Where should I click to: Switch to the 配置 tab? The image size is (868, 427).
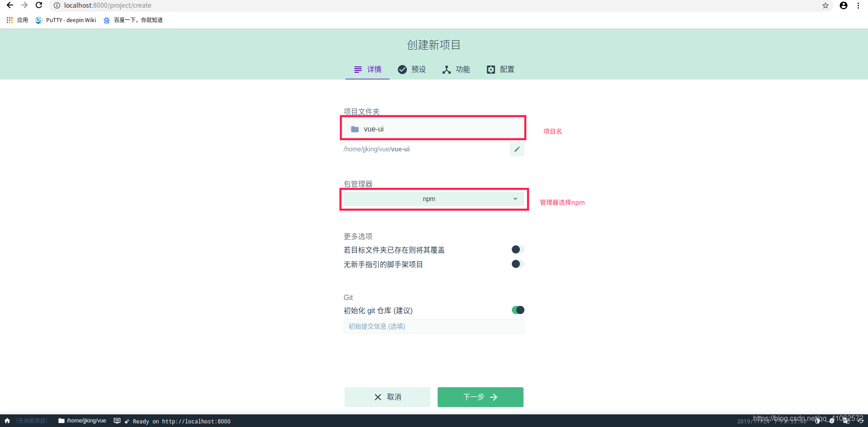pyautogui.click(x=500, y=69)
